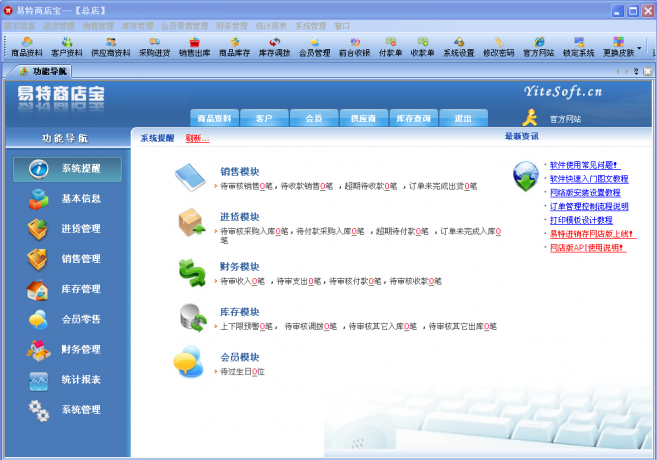
Task: Open the 基本信息 menu
Action: pyautogui.click(x=20, y=26)
